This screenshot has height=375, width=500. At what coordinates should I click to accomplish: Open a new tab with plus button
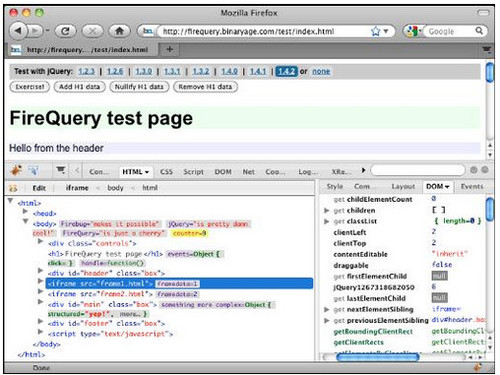170,49
